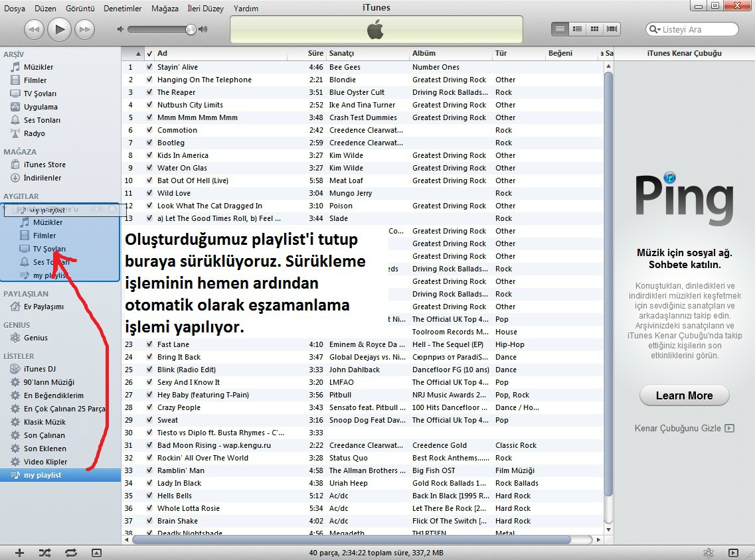Select Müzikler in the ARŞİV library
The width and height of the screenshot is (755, 560).
coord(39,67)
